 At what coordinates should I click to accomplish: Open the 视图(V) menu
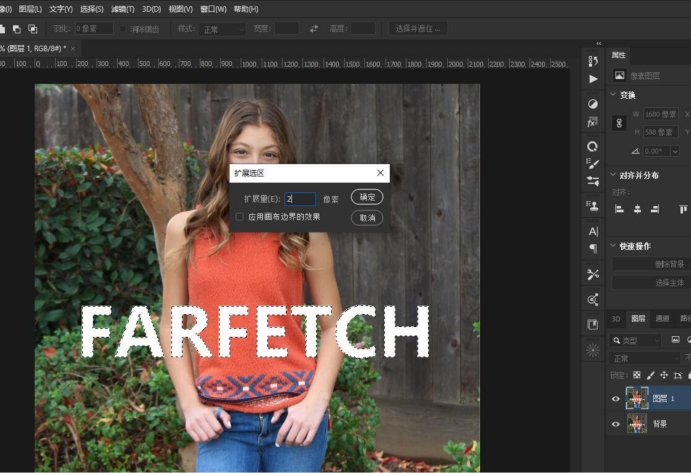coord(181,9)
